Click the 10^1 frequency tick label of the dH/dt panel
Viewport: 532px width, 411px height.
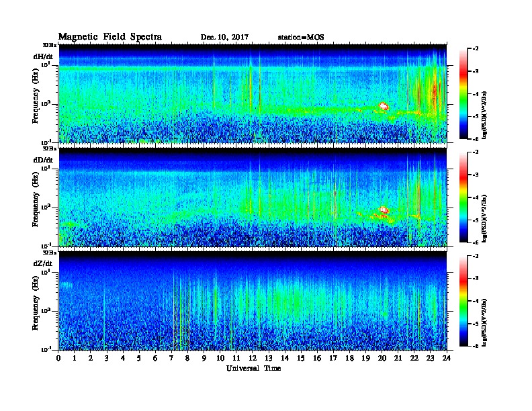(x=46, y=64)
